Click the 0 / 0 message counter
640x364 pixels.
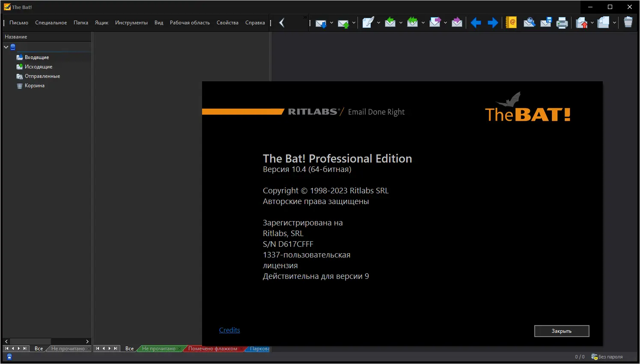(580, 357)
